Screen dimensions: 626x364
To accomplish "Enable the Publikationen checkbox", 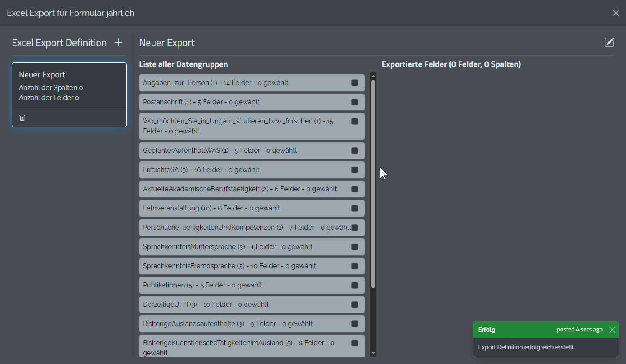I will (355, 285).
